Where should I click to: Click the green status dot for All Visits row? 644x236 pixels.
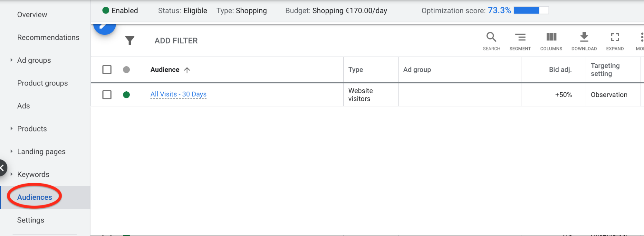tap(126, 95)
